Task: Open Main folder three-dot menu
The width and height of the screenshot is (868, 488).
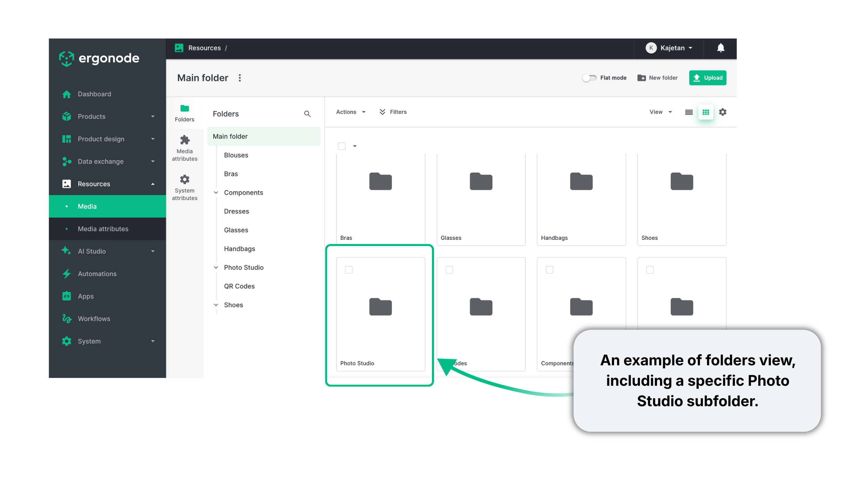Action: coord(240,78)
